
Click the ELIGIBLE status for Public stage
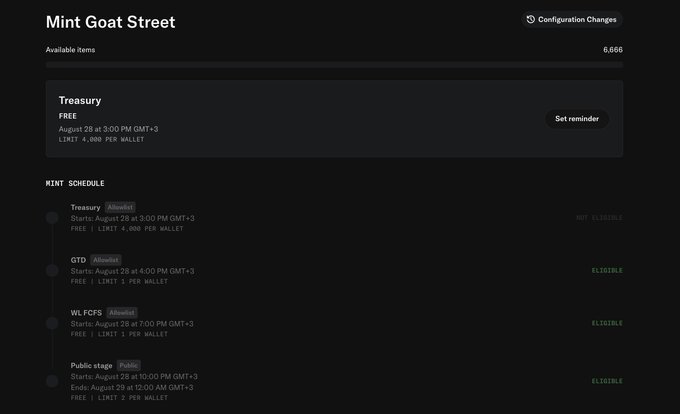coord(607,381)
